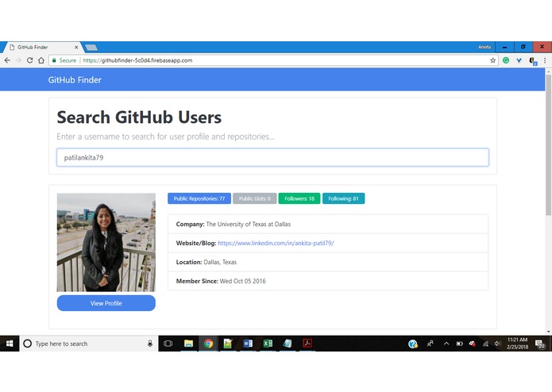Switch to Chrome in the taskbar
Viewport: 552px width, 392px height.
pyautogui.click(x=208, y=344)
